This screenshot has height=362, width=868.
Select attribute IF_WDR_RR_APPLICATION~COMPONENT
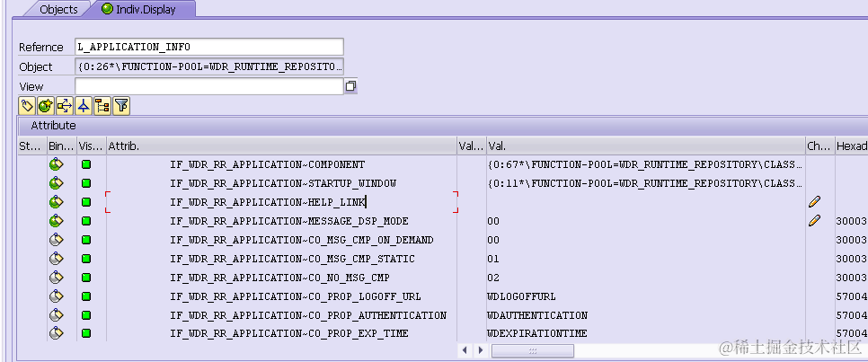(x=268, y=164)
